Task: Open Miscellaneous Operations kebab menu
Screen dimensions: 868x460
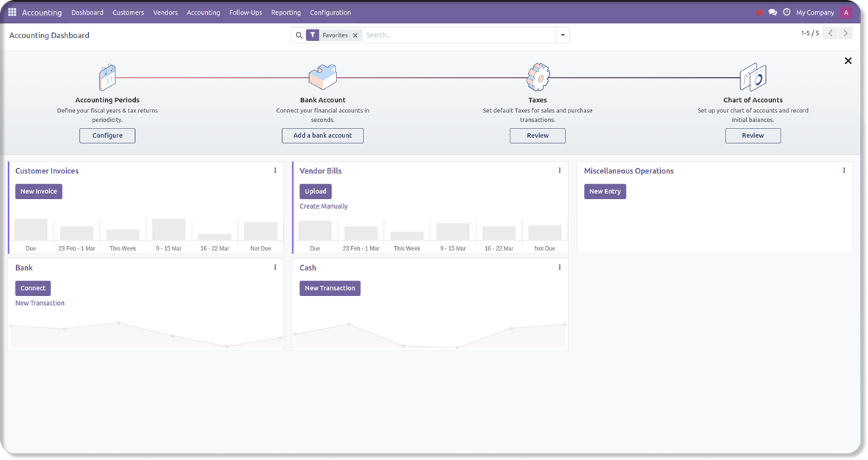Action: [844, 170]
